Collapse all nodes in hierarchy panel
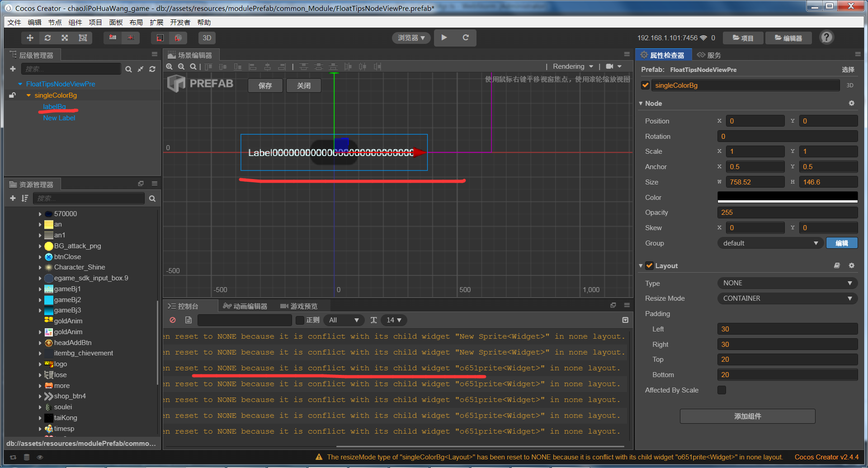 [141, 69]
